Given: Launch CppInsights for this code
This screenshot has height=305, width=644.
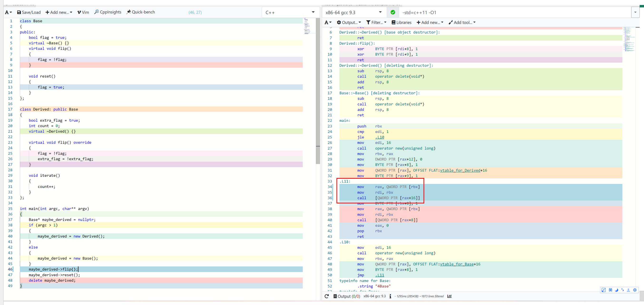Looking at the screenshot, I should coord(108,12).
